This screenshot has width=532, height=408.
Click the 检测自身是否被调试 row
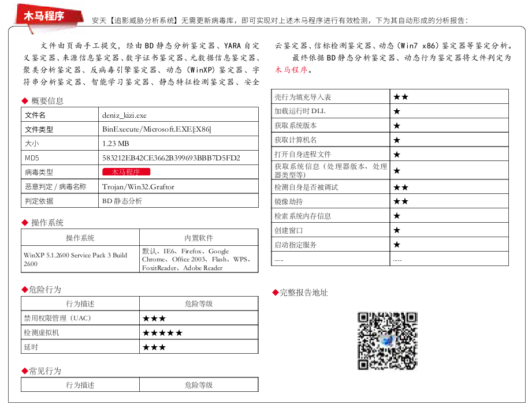pyautogui.click(x=390, y=187)
